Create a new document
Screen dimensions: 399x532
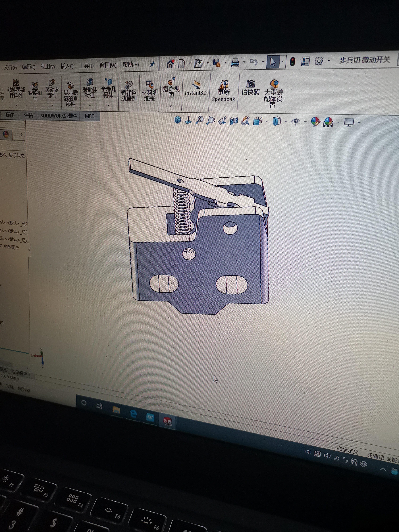(x=182, y=63)
